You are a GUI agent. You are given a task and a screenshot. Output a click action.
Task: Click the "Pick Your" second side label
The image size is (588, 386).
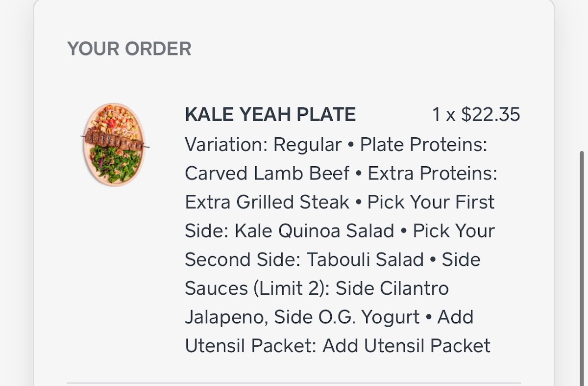454,231
